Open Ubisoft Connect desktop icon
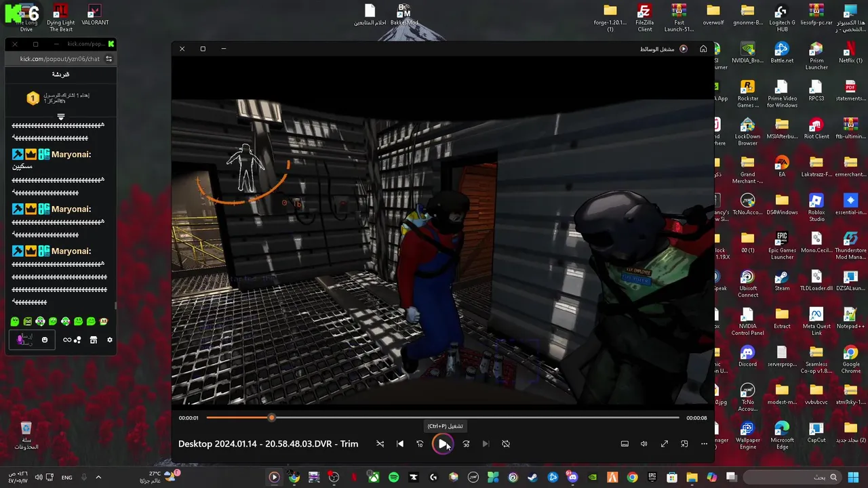Image resolution: width=868 pixels, height=488 pixels. click(x=748, y=283)
